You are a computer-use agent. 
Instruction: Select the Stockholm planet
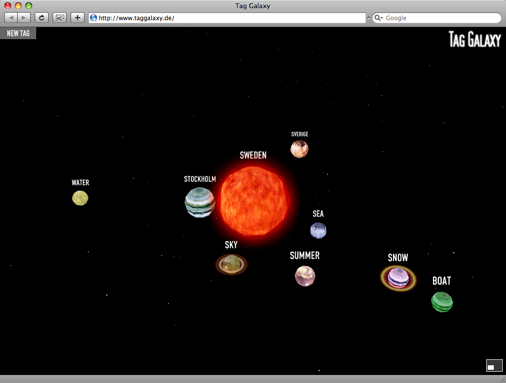point(200,202)
